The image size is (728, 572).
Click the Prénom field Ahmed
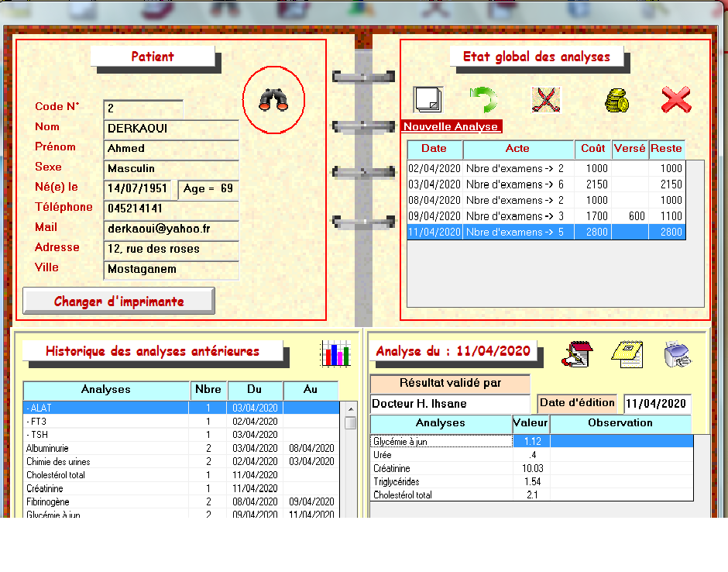pyautogui.click(x=171, y=149)
